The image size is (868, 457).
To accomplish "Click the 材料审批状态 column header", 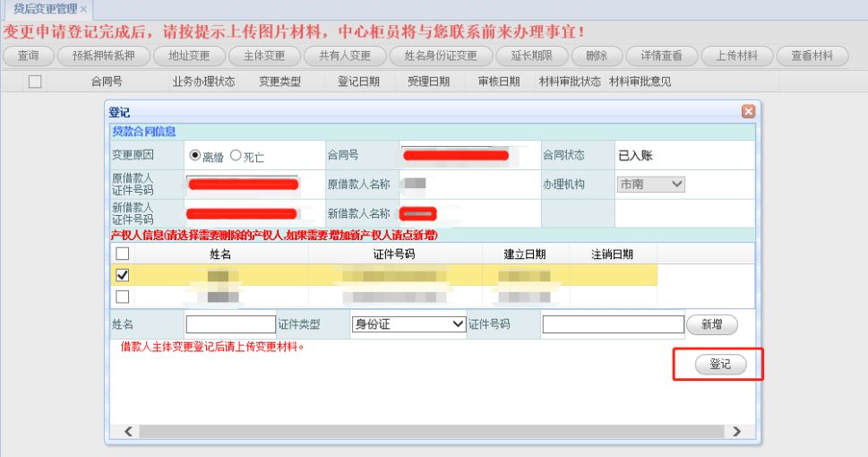I will (x=570, y=82).
